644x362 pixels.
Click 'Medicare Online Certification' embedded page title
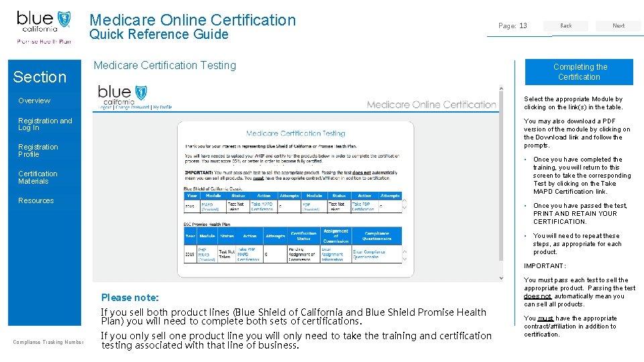coord(431,105)
